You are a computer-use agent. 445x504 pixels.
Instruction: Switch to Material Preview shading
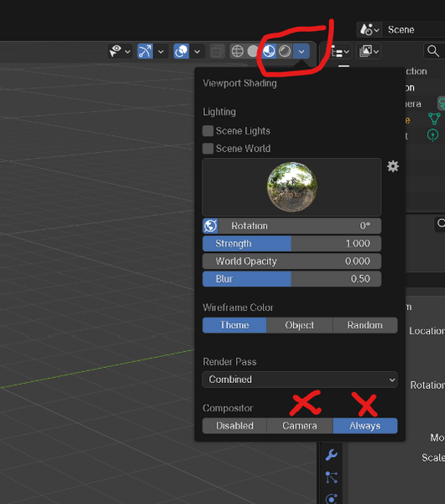pos(269,51)
